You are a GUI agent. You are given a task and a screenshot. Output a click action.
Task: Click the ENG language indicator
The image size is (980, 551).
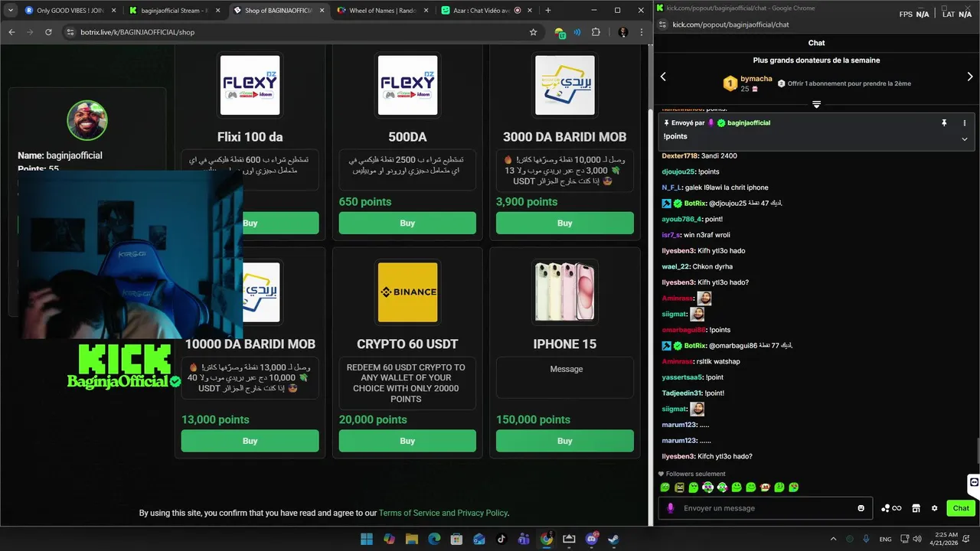885,540
